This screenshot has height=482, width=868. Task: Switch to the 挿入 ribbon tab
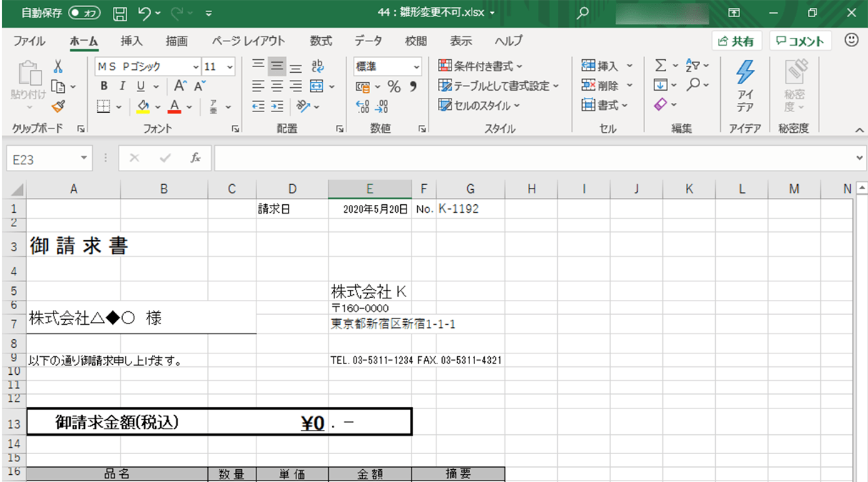coord(132,41)
